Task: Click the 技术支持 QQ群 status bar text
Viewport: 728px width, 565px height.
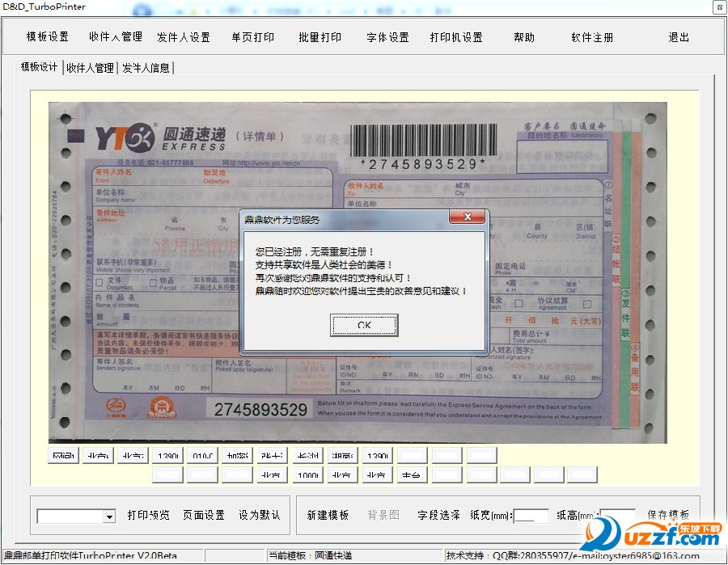Action: [x=573, y=555]
